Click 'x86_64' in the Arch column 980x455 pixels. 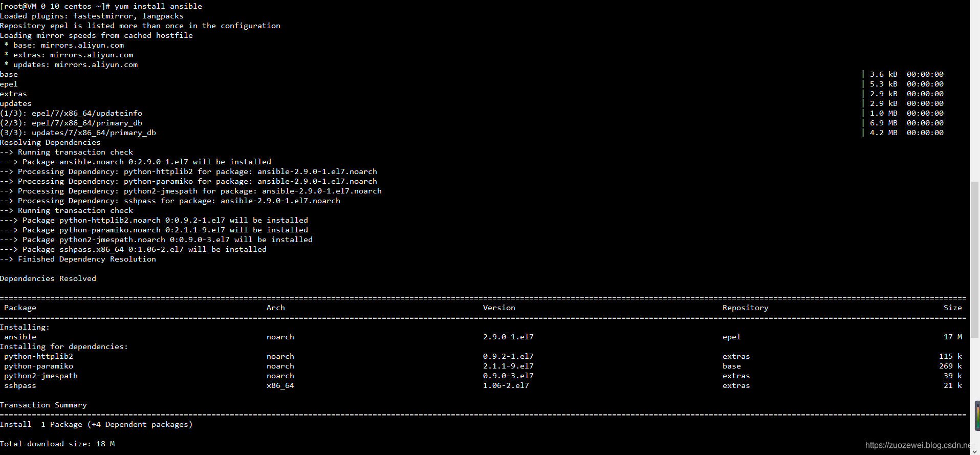point(280,385)
